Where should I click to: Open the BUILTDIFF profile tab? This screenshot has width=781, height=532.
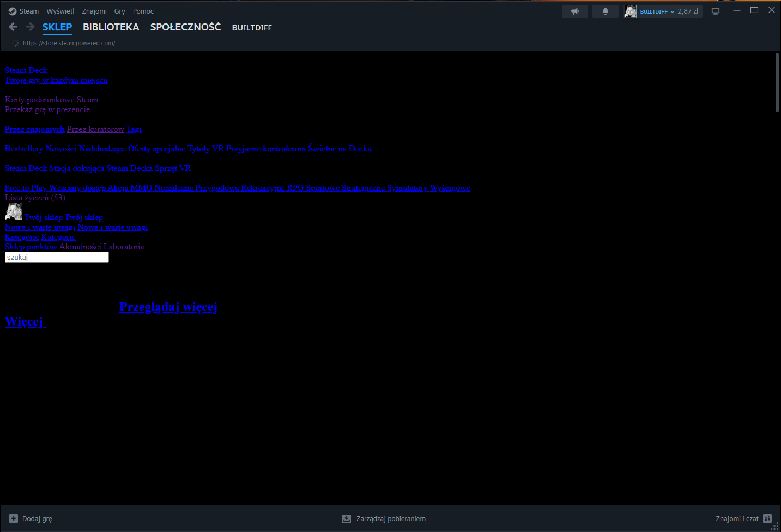[x=252, y=28]
